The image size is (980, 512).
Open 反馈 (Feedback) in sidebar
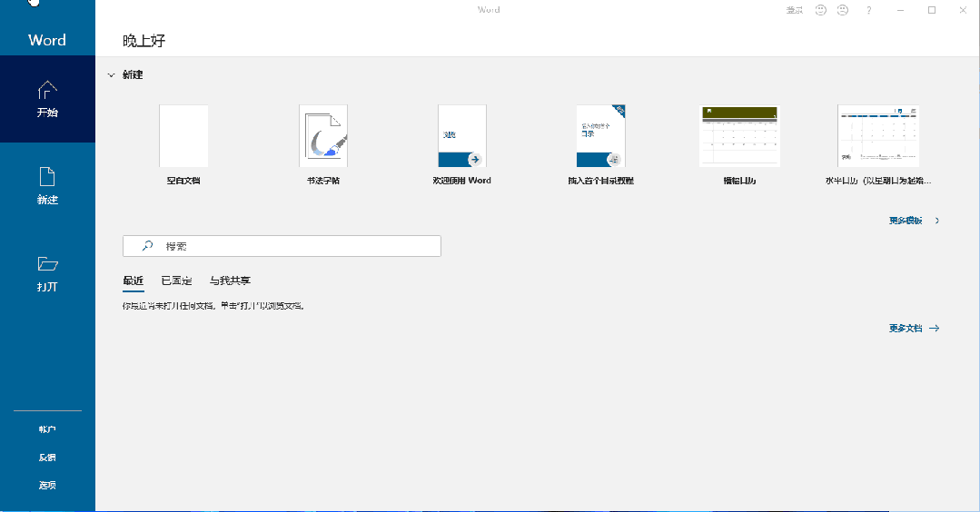[x=47, y=458]
